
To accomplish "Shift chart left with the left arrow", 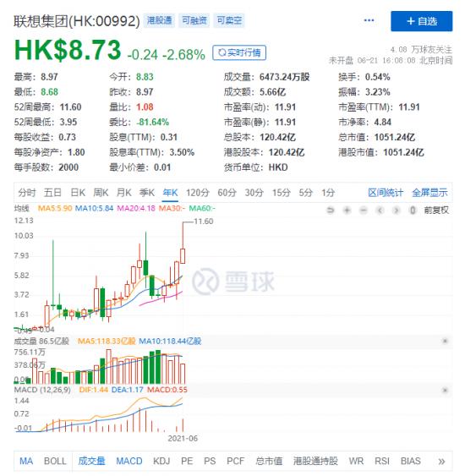I will [380, 210].
